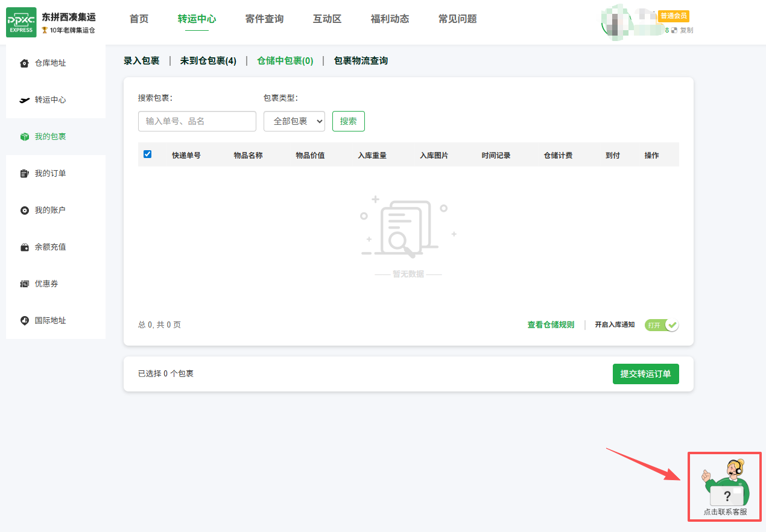
Task: Click the green package icon for 我的包裹
Action: (x=24, y=137)
